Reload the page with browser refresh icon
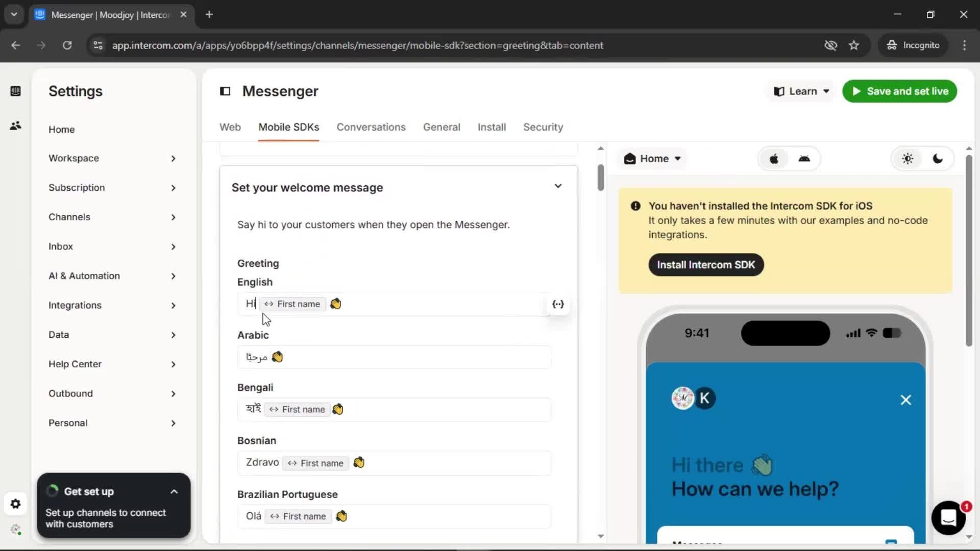 [x=67, y=45]
